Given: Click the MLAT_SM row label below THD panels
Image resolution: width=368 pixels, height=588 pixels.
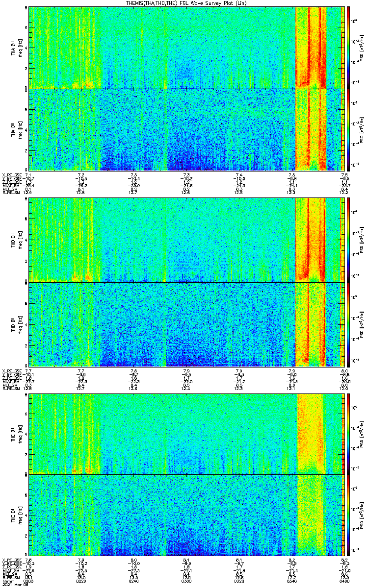Looking at the screenshot, I should (x=10, y=381).
